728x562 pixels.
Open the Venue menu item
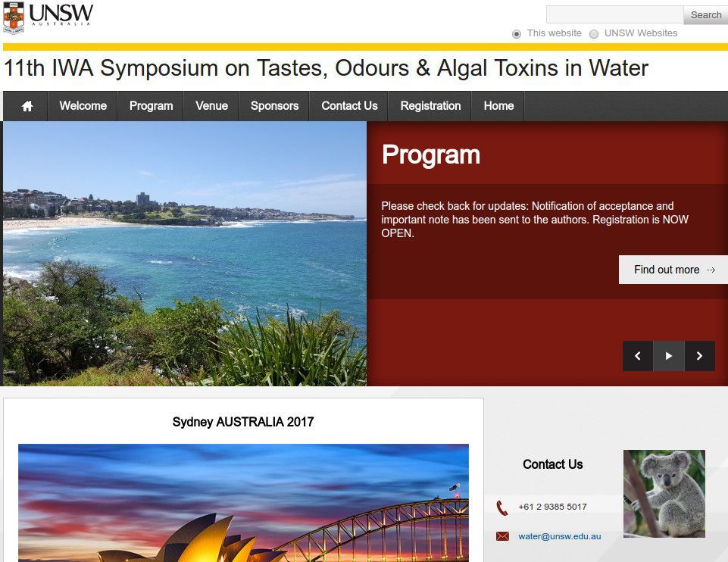point(211,106)
